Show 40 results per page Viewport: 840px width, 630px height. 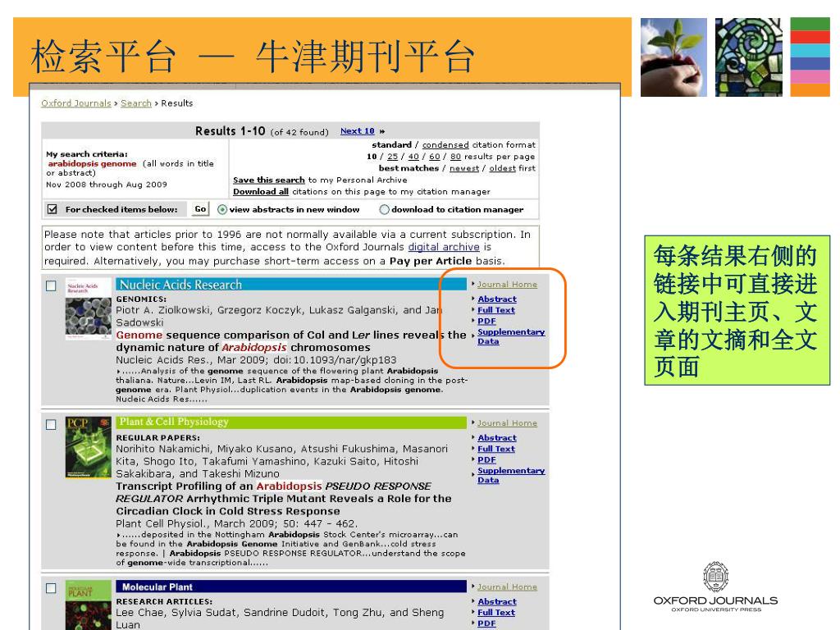click(x=413, y=157)
